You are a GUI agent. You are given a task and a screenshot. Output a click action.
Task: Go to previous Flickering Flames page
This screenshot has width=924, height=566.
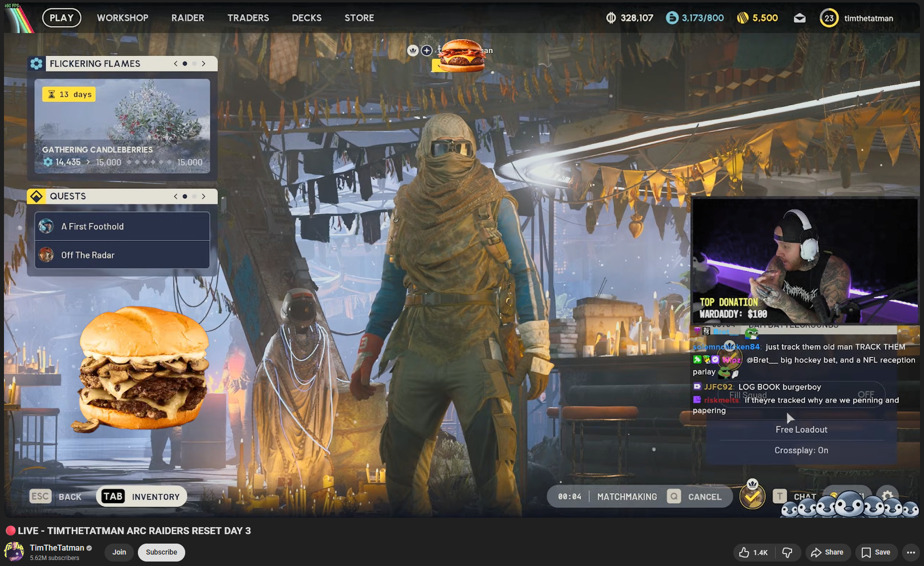(175, 64)
